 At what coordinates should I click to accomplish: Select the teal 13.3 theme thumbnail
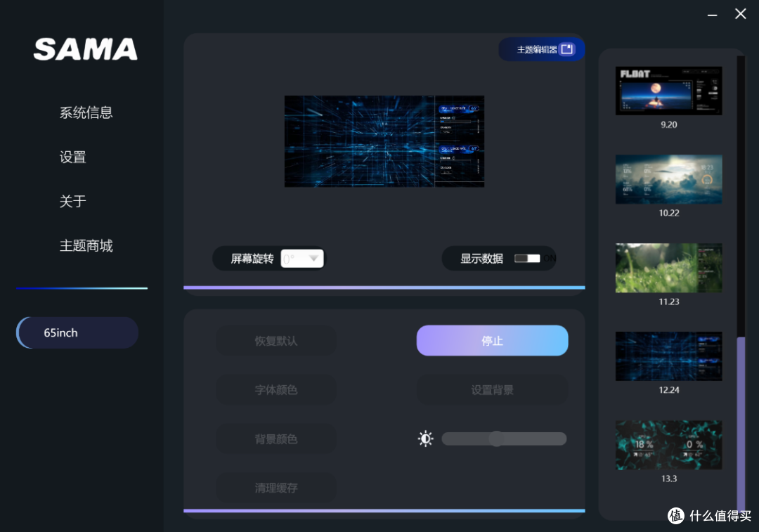[x=668, y=445]
